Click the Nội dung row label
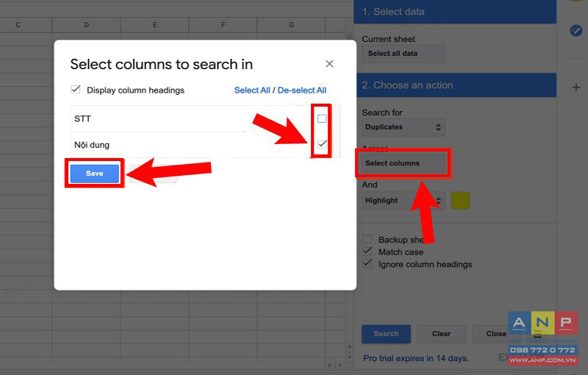This screenshot has width=588, height=375. 91,145
